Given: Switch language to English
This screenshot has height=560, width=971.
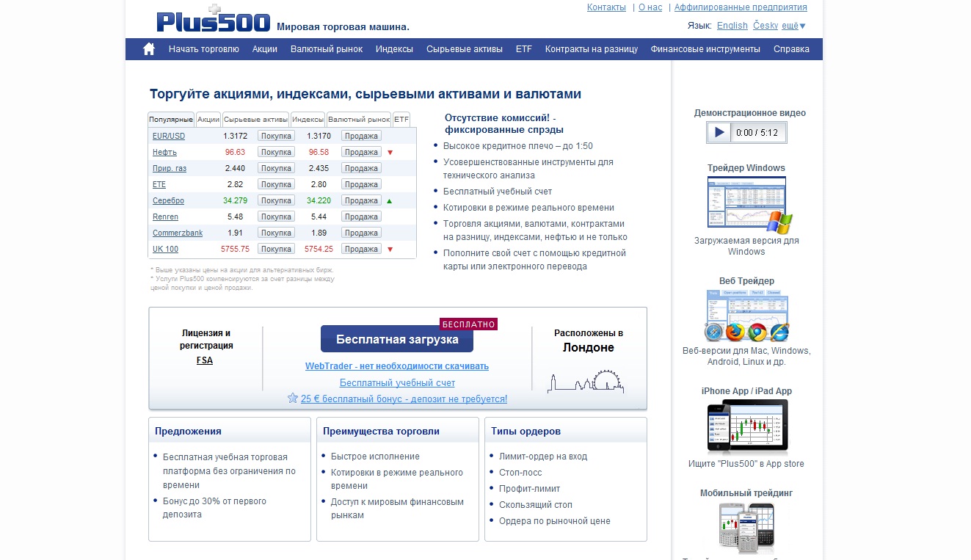Looking at the screenshot, I should (x=732, y=26).
